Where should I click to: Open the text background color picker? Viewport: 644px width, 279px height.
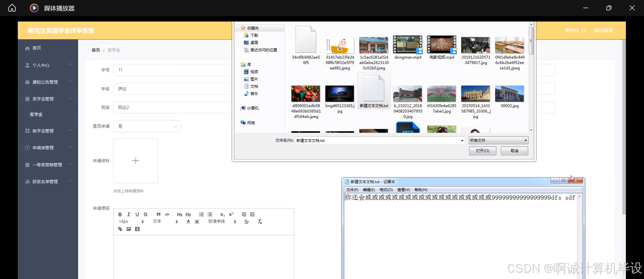(197, 221)
